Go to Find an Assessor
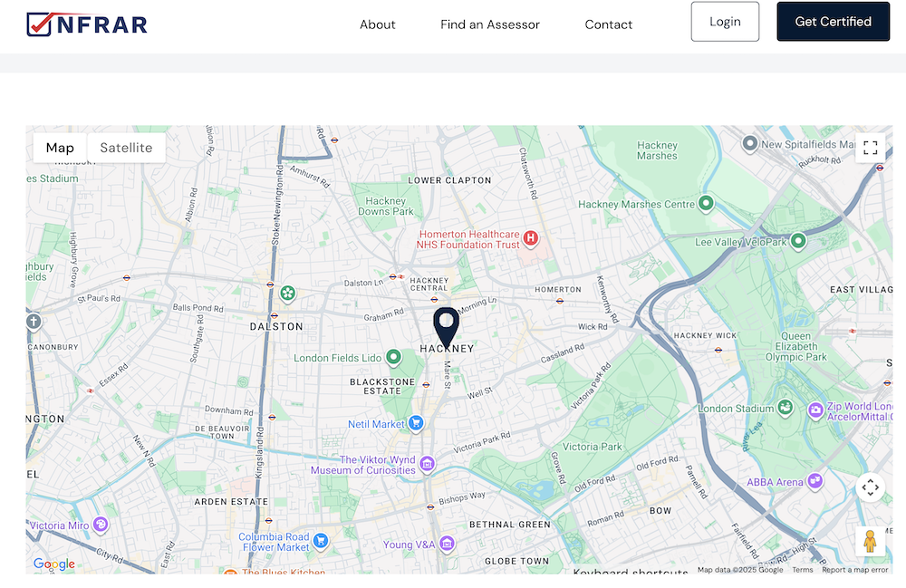 489,24
